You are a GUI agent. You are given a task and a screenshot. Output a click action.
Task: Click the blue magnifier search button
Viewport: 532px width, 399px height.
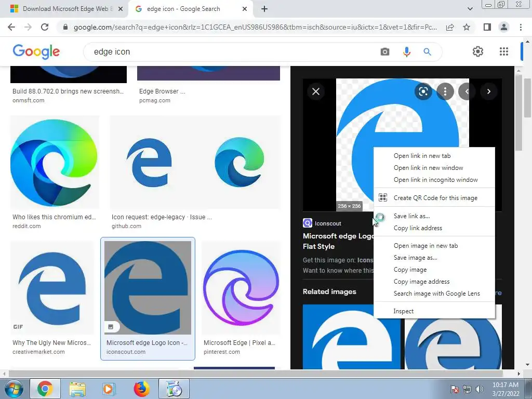[x=427, y=52]
